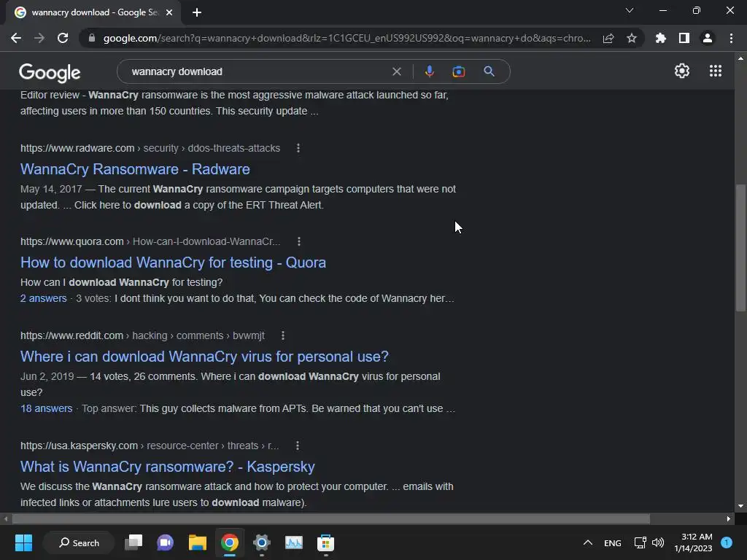The width and height of the screenshot is (747, 560).
Task: Go back with browser back arrow
Action: pos(16,38)
